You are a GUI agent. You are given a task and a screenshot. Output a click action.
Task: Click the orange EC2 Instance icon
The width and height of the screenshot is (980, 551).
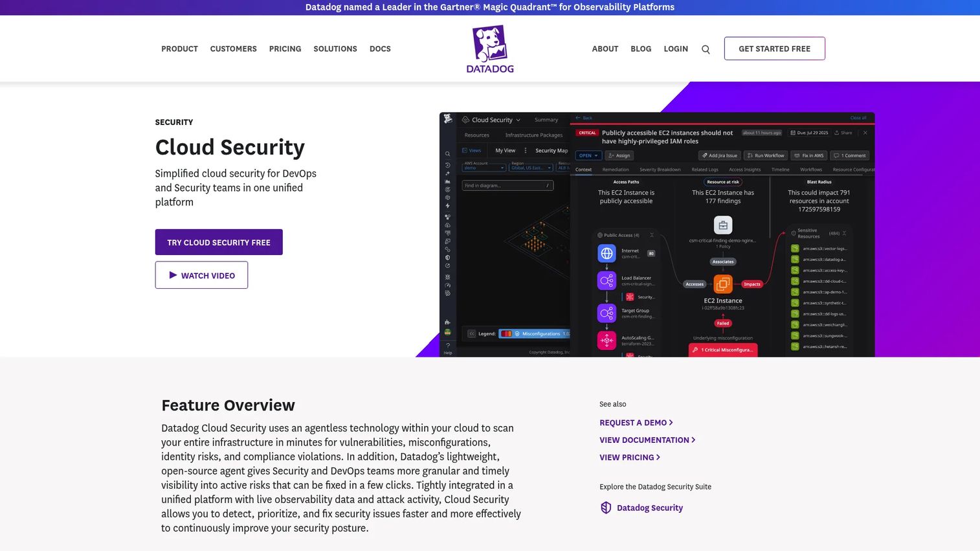(x=723, y=284)
